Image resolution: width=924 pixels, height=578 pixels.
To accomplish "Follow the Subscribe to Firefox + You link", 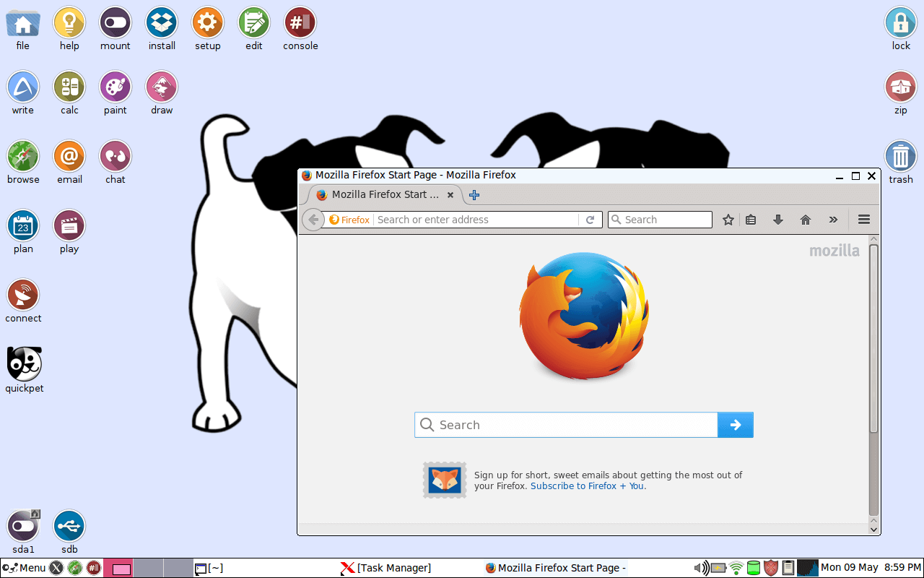I will pos(588,486).
